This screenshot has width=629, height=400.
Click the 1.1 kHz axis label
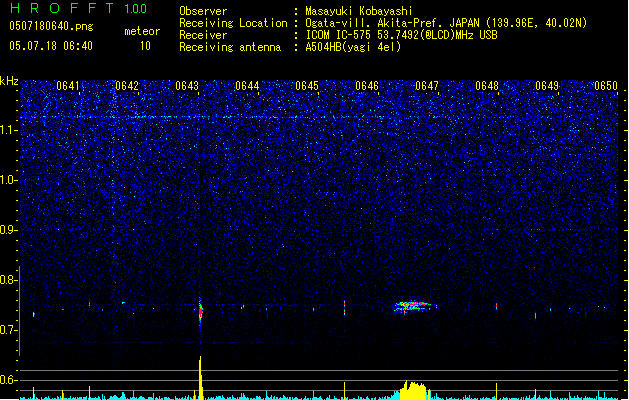click(x=9, y=130)
